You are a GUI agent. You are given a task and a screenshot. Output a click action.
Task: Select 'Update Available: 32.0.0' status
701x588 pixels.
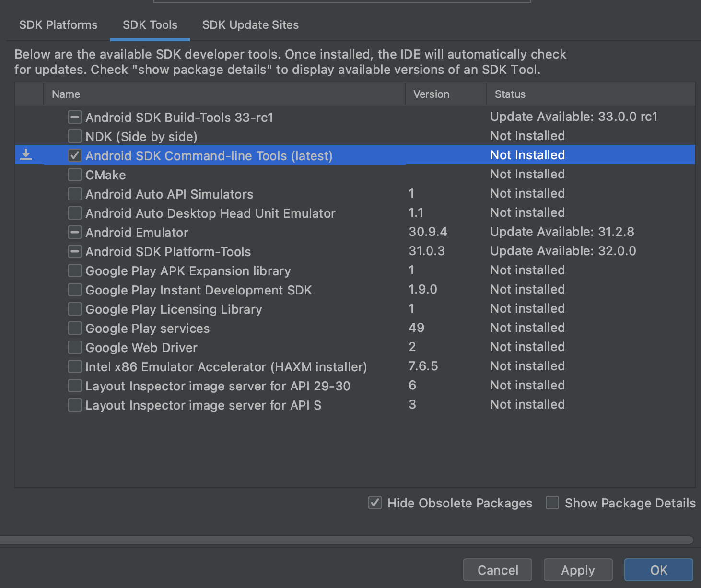click(x=563, y=251)
